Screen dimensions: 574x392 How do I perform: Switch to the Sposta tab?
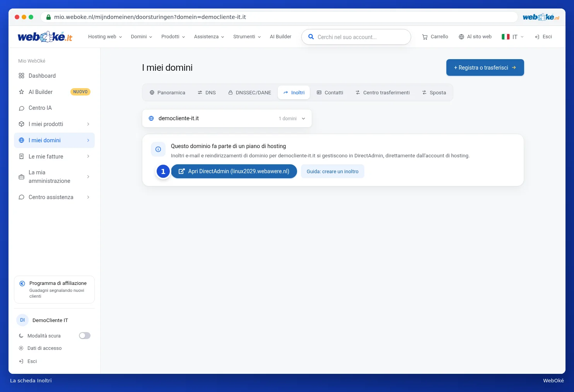click(x=434, y=93)
